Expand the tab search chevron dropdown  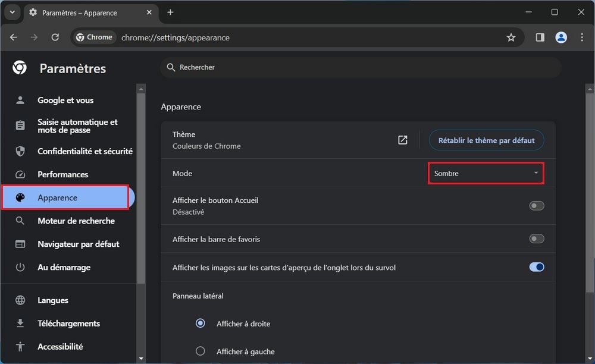(x=11, y=12)
